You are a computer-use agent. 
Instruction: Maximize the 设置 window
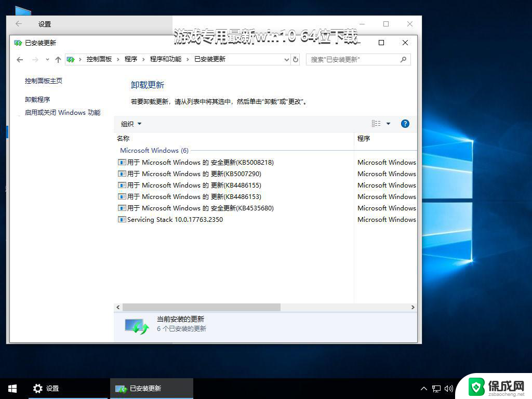(386, 24)
